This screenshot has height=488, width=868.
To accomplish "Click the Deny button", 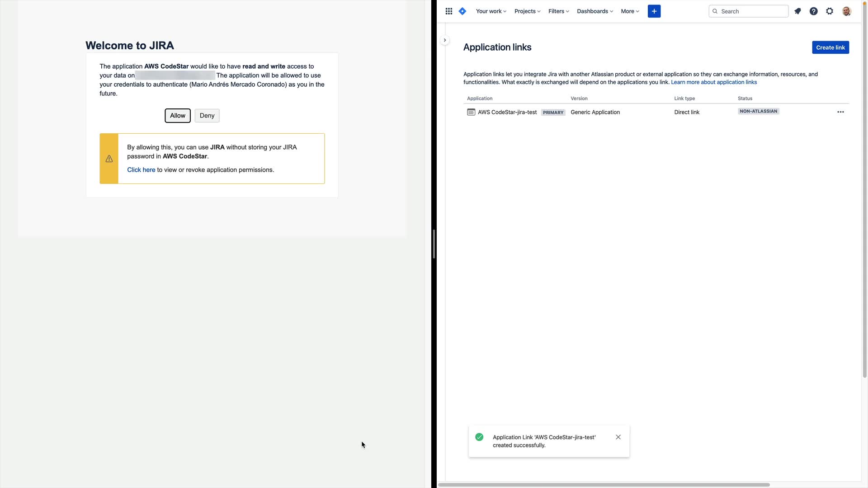I will coord(207,116).
